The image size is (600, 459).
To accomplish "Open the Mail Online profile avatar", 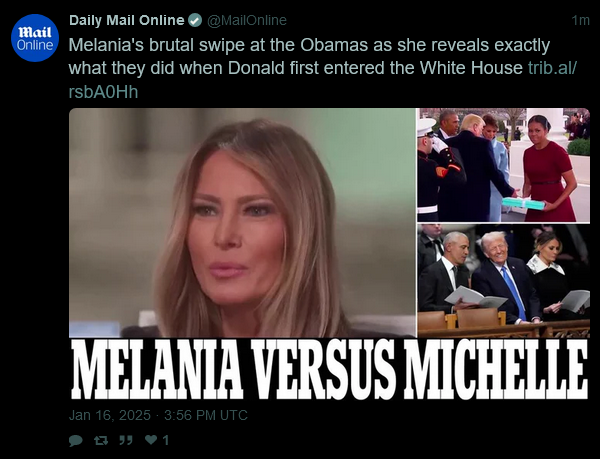I will coord(35,38).
